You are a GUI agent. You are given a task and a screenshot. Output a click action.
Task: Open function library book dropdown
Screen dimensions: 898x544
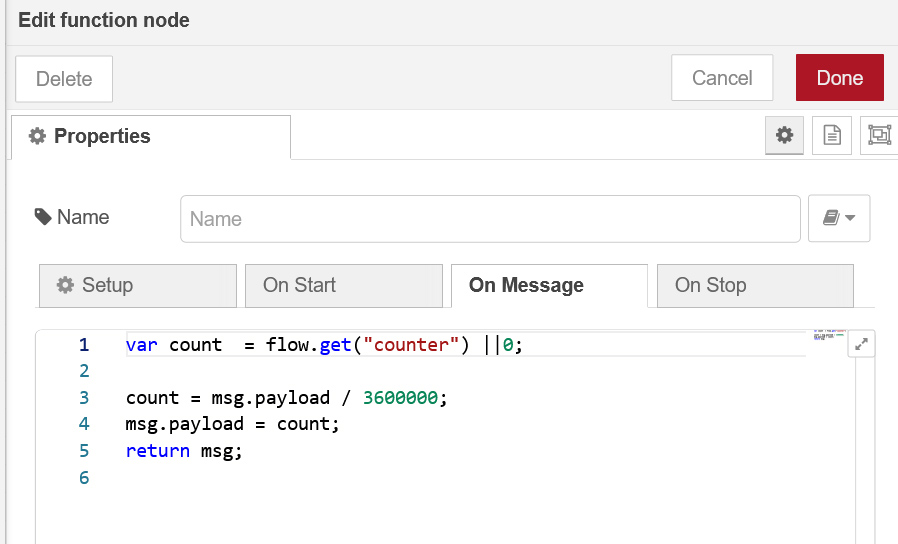click(x=839, y=218)
